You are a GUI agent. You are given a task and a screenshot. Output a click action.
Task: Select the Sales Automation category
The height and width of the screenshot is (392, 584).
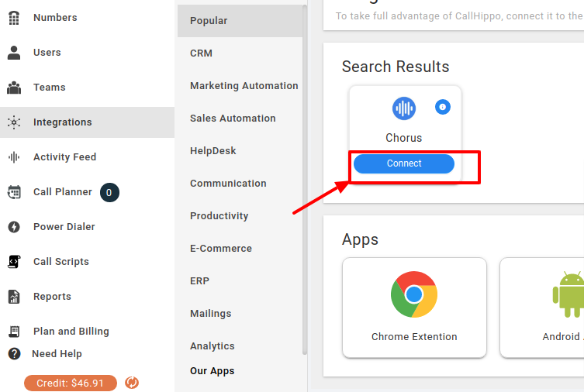click(233, 119)
